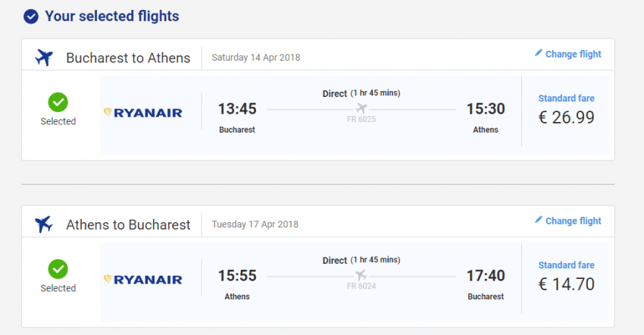
Task: Toggle the green Selected check for the outbound flight
Action: coord(58,102)
